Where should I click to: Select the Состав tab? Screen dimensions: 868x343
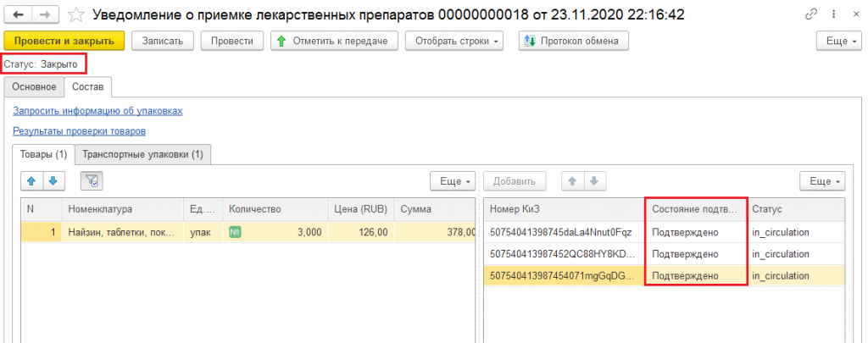[x=88, y=87]
